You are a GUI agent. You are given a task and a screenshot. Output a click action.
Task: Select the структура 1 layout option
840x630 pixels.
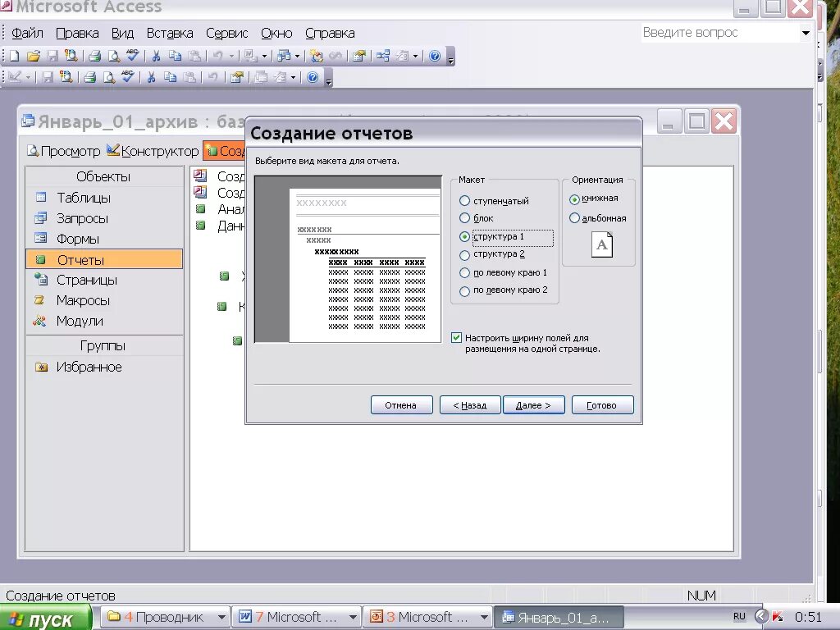464,237
